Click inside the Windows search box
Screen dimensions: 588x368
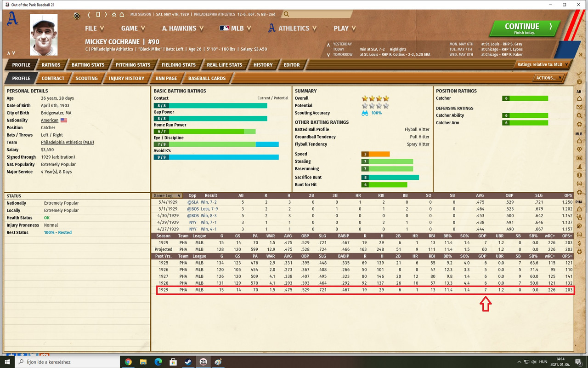click(x=67, y=362)
